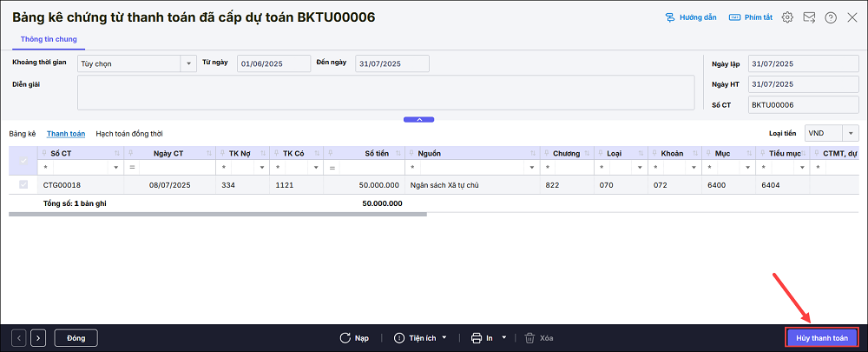Sort by the TK Nợ column arrows
The image size is (868, 352).
coord(262,153)
